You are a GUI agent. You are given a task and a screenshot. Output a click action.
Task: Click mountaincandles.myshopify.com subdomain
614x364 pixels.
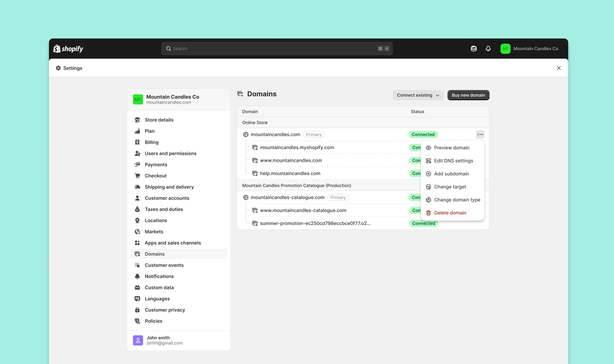pyautogui.click(x=297, y=147)
